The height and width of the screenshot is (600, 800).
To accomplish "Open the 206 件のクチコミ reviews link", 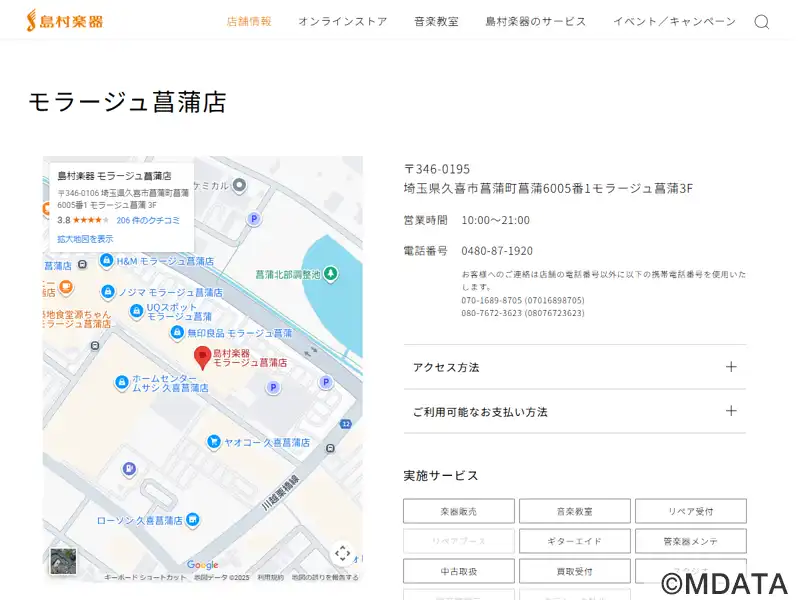I will tap(148, 220).
